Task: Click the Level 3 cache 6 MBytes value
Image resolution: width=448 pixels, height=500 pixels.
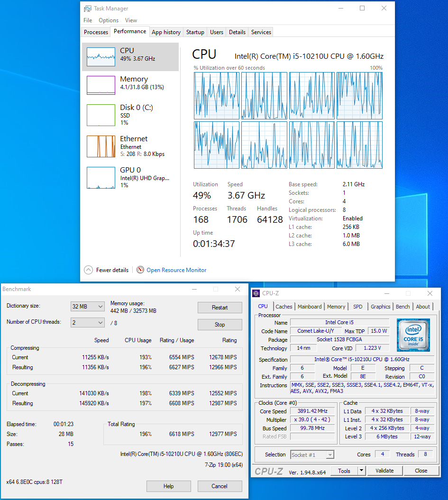Action: 387,436
